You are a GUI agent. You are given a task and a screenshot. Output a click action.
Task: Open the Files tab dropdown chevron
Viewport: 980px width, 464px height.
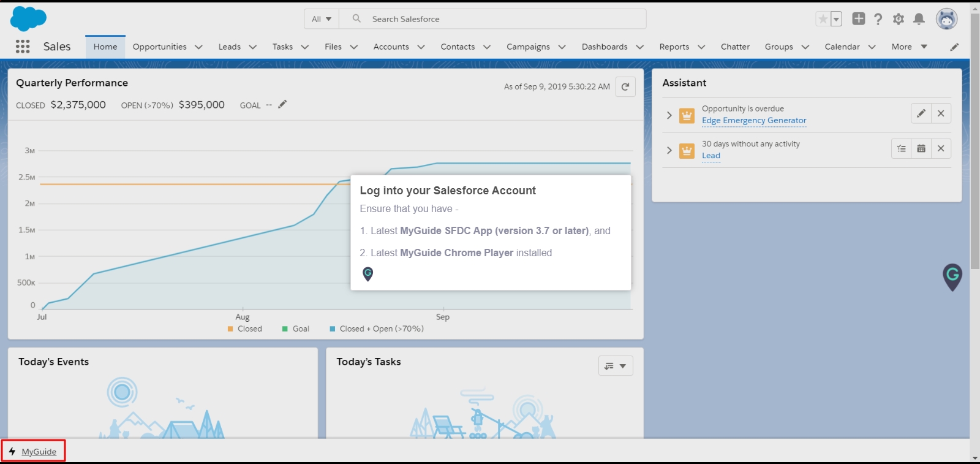(x=353, y=47)
